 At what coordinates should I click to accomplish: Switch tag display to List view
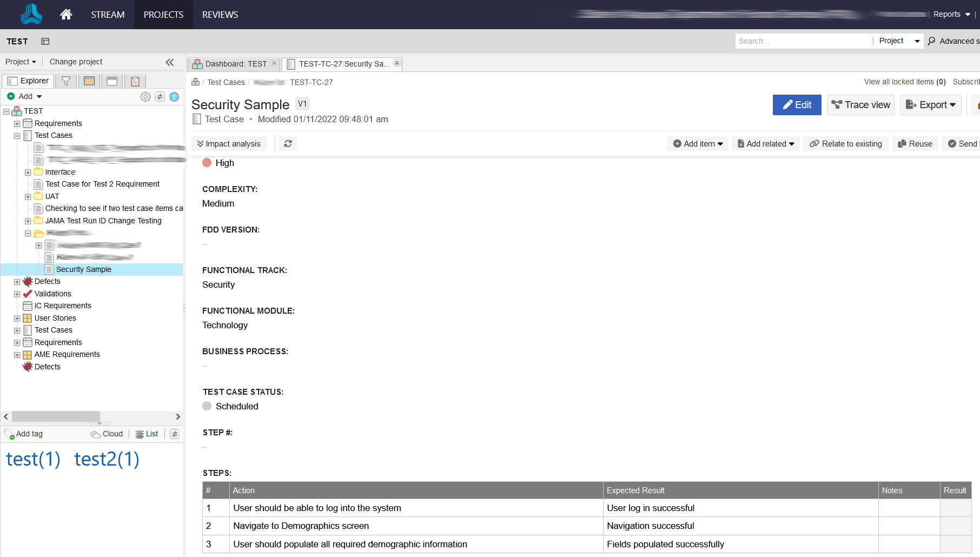(147, 434)
